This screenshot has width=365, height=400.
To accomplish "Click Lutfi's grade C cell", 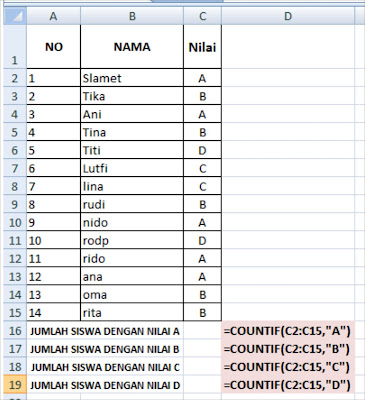I will (x=202, y=168).
